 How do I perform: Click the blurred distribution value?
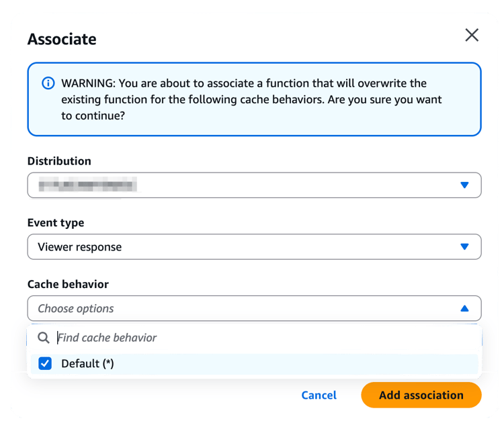tap(87, 185)
